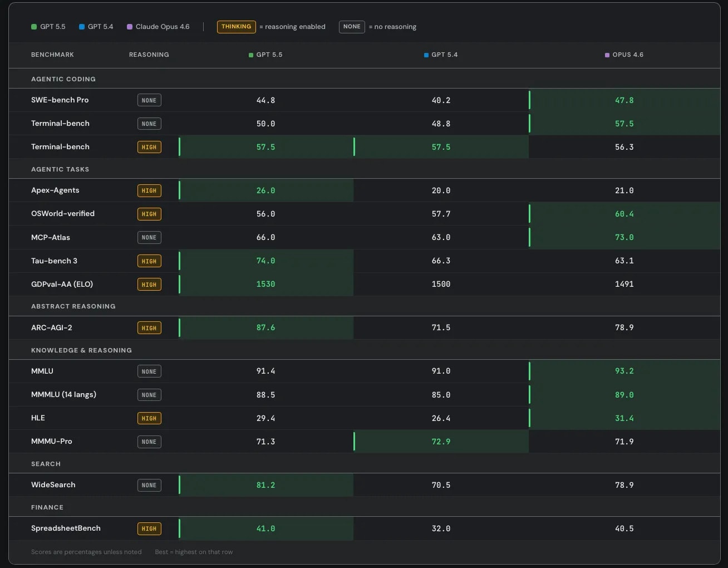Click Opus 4.6 score 56.3 for Terminal-bench
The width and height of the screenshot is (728, 568).
[x=624, y=147]
